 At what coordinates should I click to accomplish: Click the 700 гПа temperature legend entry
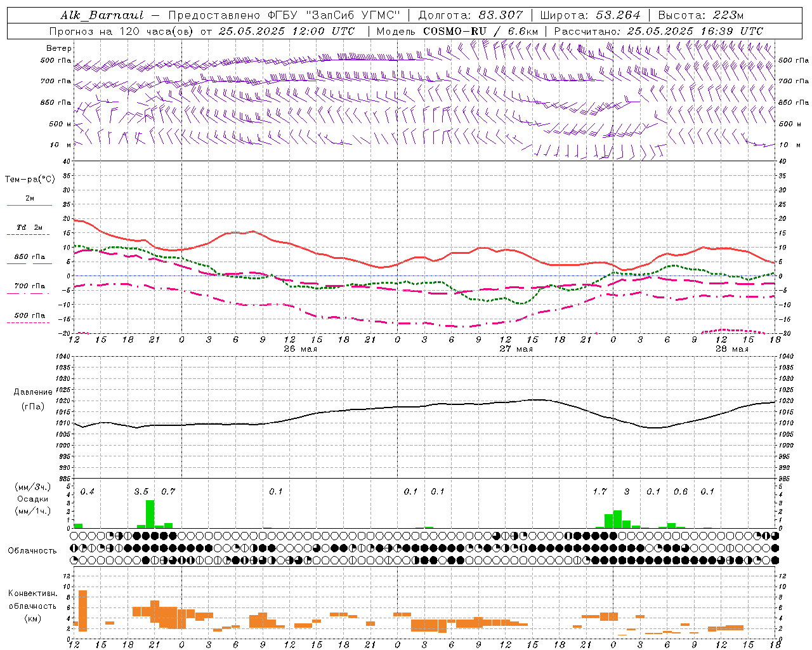point(29,286)
